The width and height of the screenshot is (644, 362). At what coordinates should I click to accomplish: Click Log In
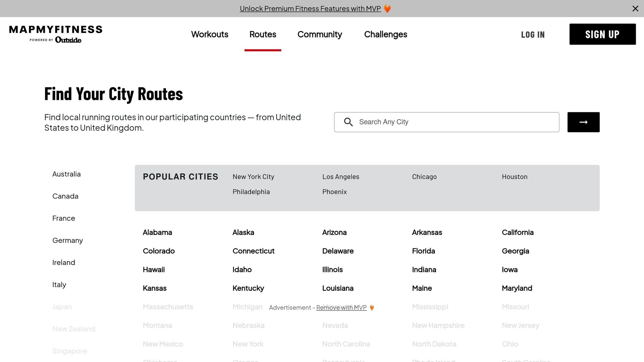click(x=533, y=35)
